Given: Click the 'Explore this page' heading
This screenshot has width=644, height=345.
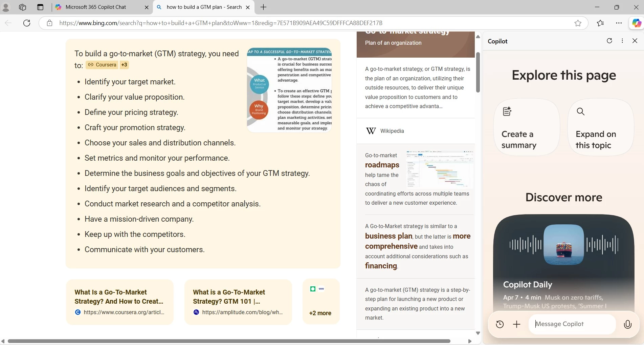Looking at the screenshot, I should pyautogui.click(x=564, y=75).
